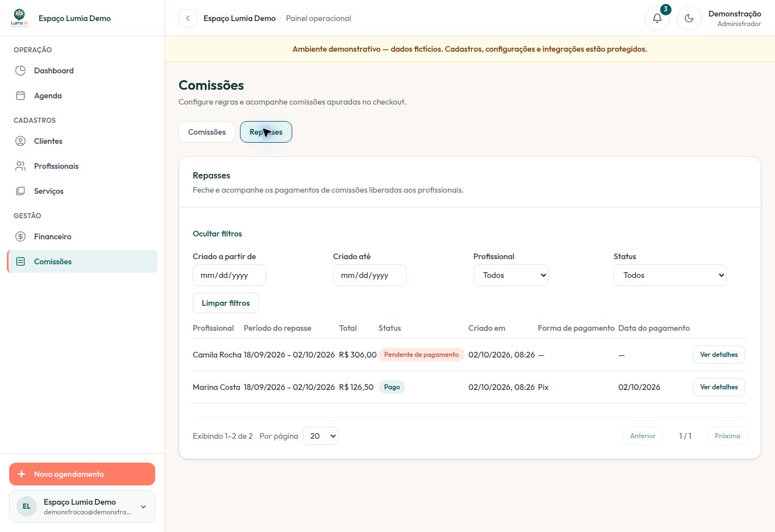775x532 pixels.
Task: Click the EL account avatar
Action: pyautogui.click(x=27, y=506)
